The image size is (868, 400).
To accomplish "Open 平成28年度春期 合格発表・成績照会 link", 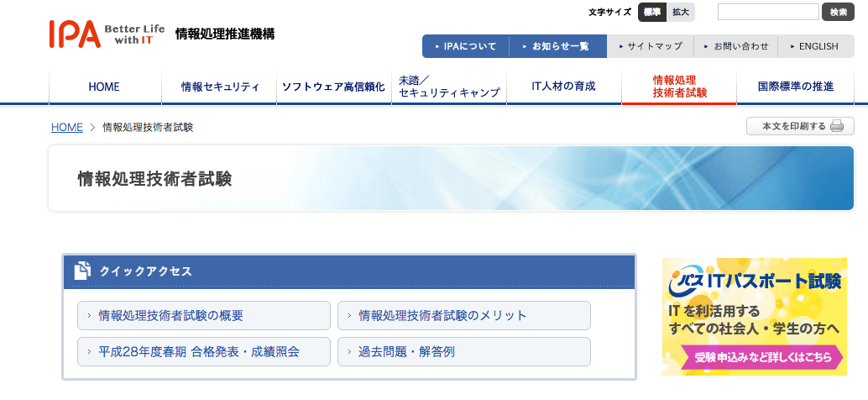I will click(204, 352).
